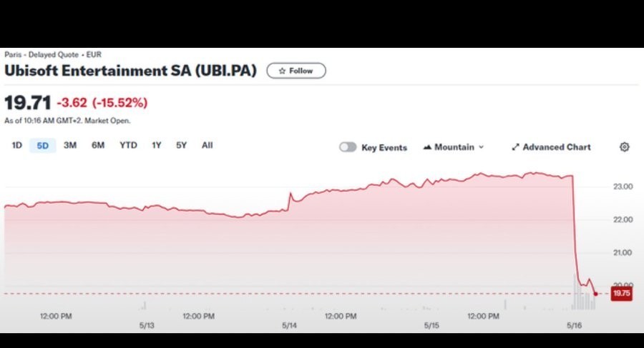The height and width of the screenshot is (348, 644).
Task: Display the All time range
Action: pos(207,146)
